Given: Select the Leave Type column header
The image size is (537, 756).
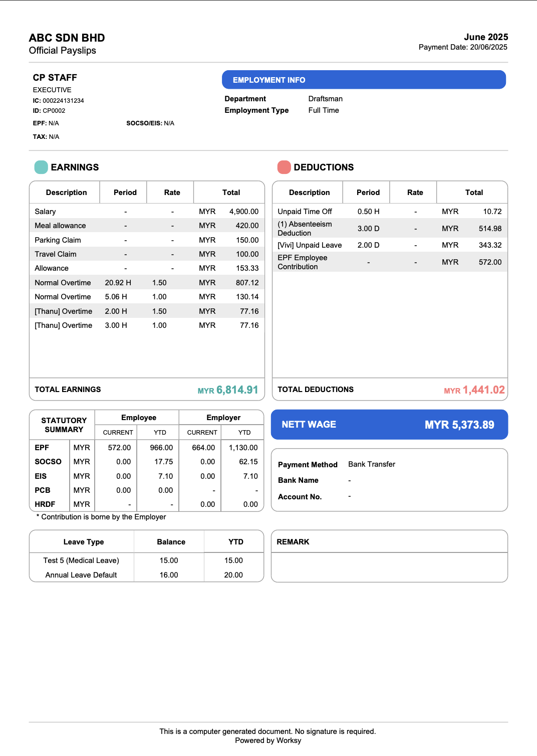Looking at the screenshot, I should coord(84,542).
